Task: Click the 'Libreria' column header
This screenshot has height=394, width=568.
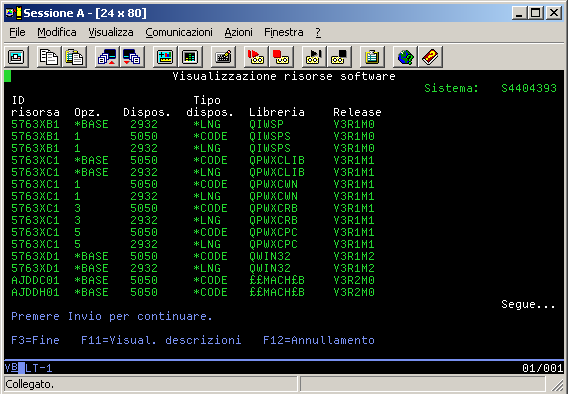Action: pos(277,112)
